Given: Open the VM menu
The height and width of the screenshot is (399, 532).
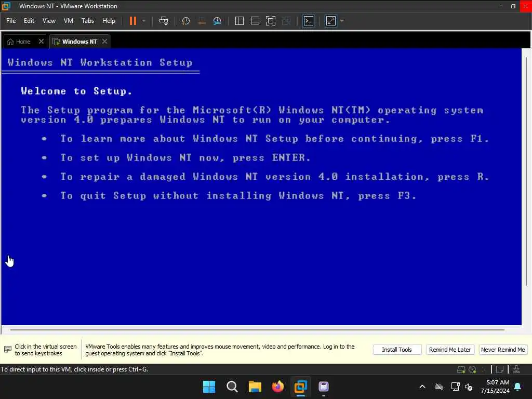Looking at the screenshot, I should click(69, 21).
